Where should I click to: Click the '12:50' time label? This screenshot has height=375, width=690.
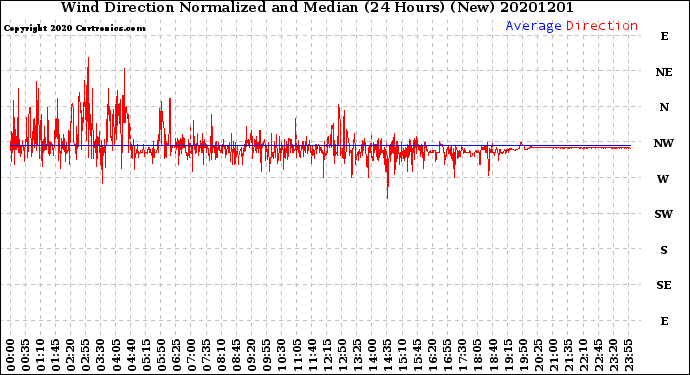coord(342,355)
